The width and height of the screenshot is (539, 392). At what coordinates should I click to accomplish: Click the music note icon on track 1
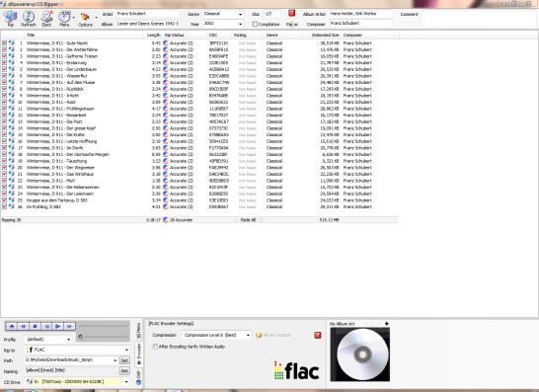(12, 43)
